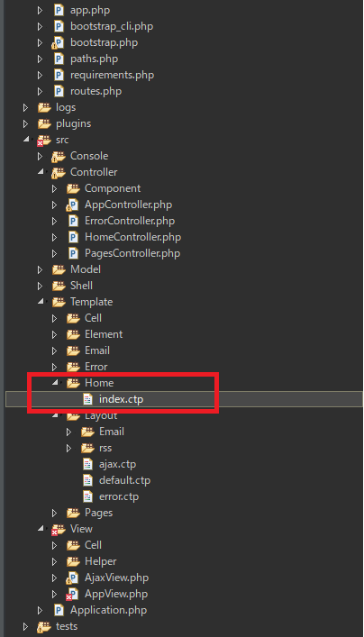The height and width of the screenshot is (637, 364).
Task: Click the tests folder icon
Action: point(43,626)
